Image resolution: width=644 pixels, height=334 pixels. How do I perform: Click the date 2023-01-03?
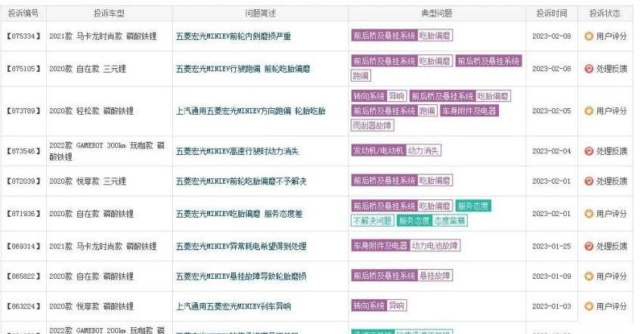[552, 306]
